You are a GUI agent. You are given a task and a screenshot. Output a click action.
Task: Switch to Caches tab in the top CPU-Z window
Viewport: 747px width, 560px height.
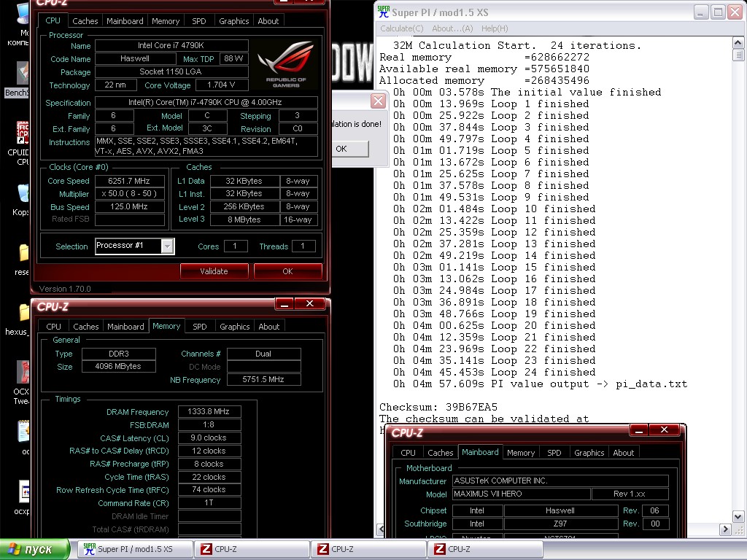point(85,21)
